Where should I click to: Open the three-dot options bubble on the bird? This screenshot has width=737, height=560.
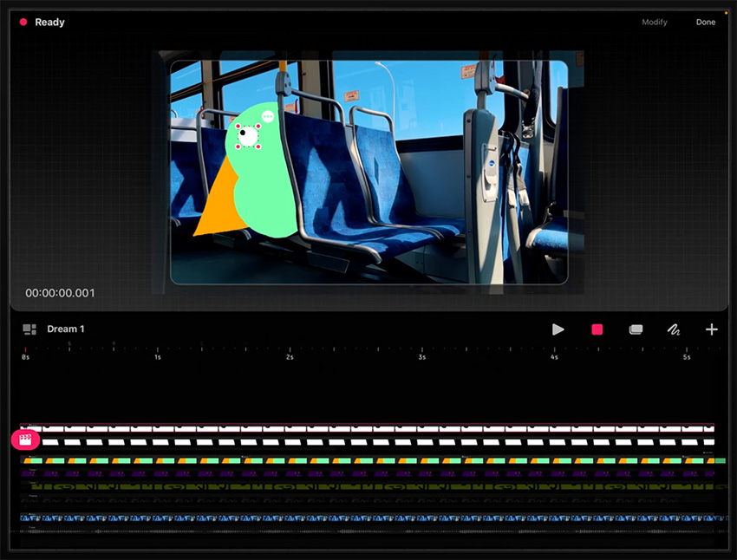(267, 116)
